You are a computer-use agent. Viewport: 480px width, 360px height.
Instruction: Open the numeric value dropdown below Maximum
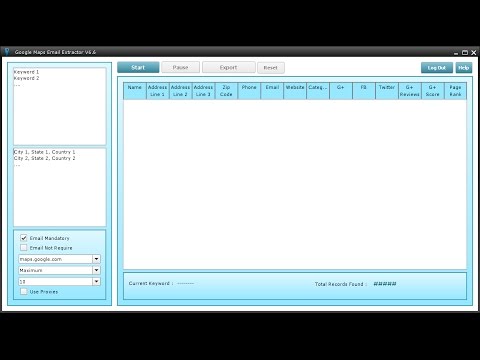click(x=96, y=282)
